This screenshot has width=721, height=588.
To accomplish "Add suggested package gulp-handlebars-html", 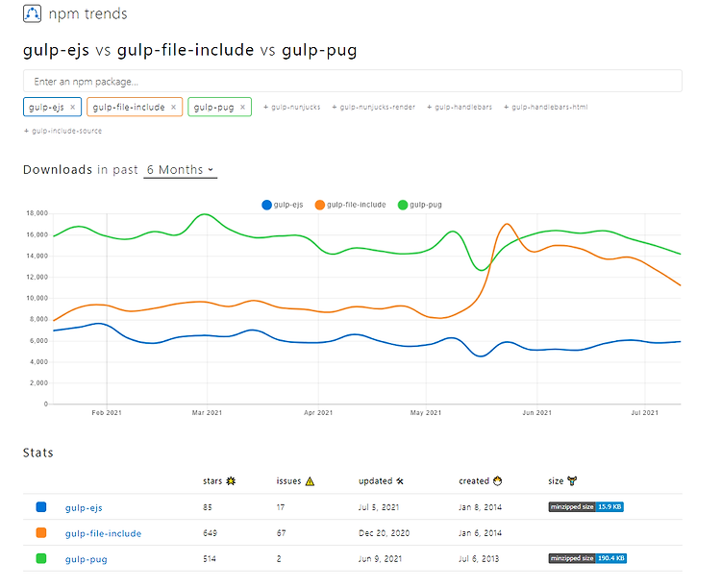I will 545,107.
